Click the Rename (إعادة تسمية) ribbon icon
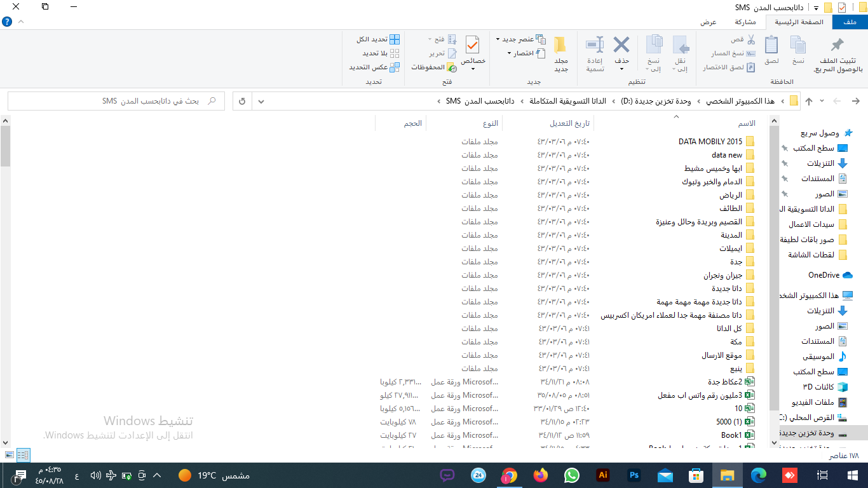The height and width of the screenshot is (488, 868). 595,45
